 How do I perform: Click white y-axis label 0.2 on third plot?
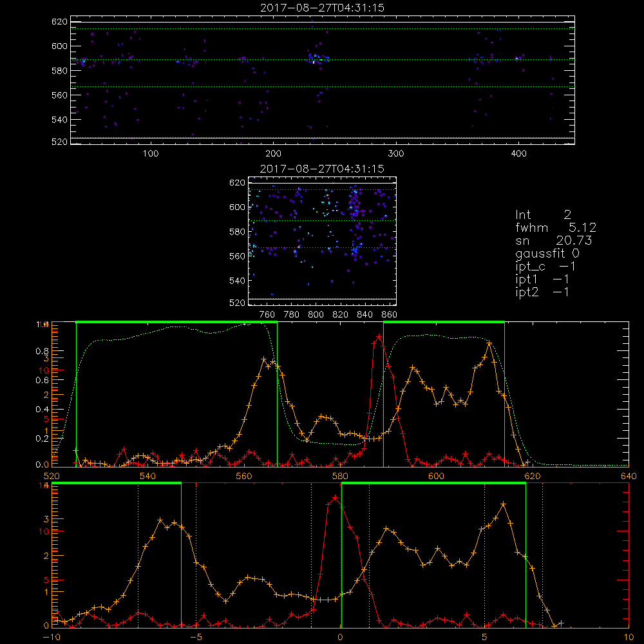tap(43, 438)
